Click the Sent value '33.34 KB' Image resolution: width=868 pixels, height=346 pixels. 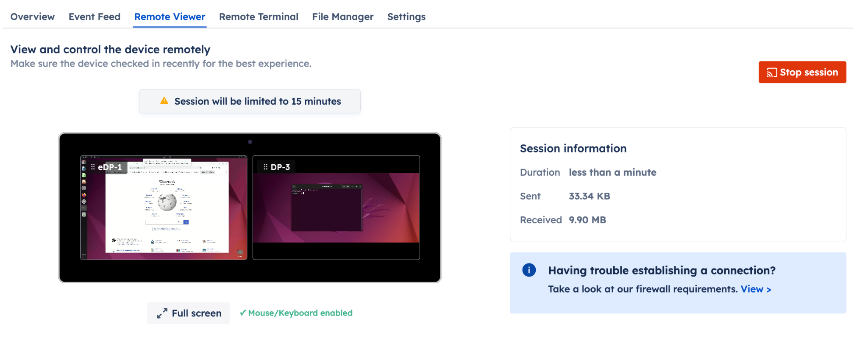590,196
